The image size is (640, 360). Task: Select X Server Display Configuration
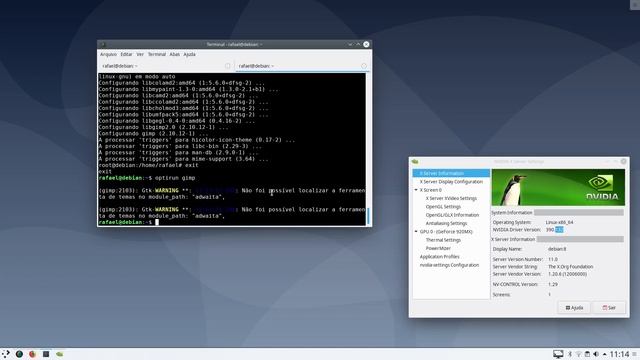coord(451,182)
